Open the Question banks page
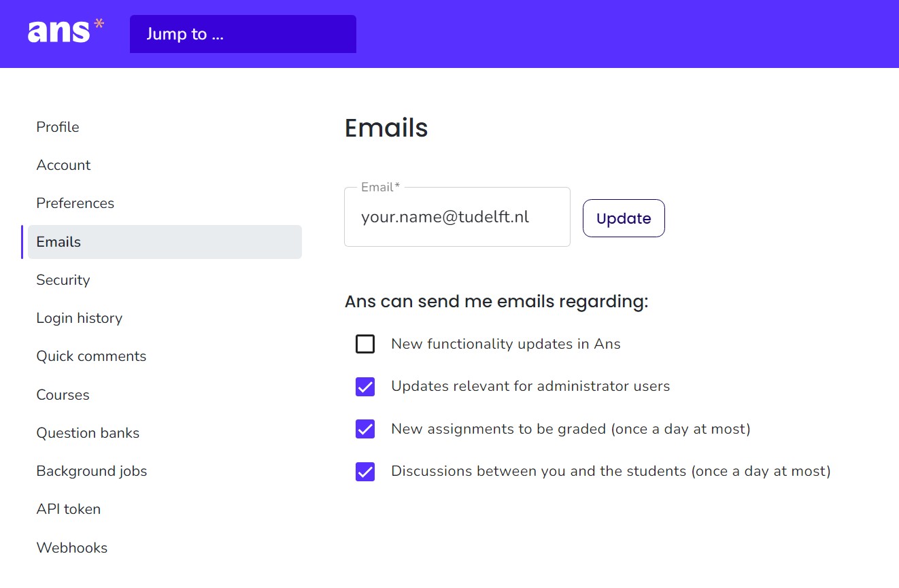Viewport: 899px width, 588px height. coord(88,432)
